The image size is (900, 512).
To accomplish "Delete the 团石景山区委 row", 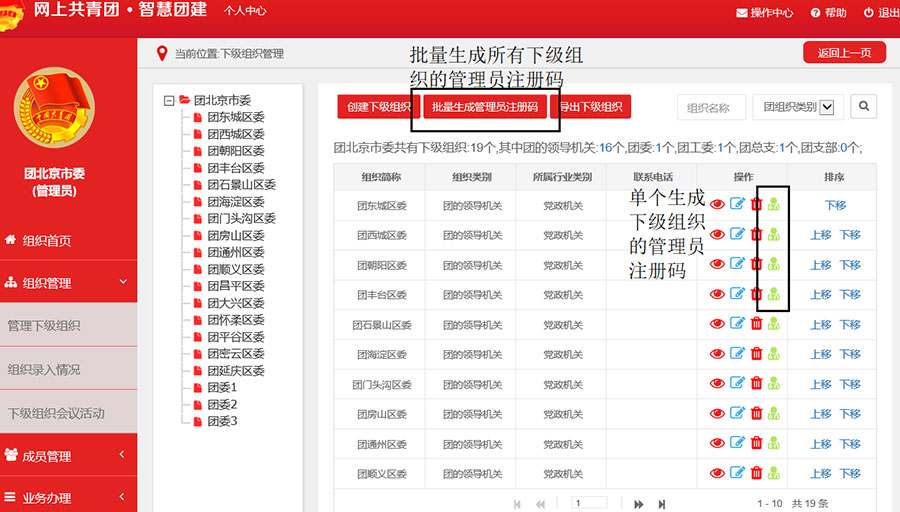I will click(756, 325).
